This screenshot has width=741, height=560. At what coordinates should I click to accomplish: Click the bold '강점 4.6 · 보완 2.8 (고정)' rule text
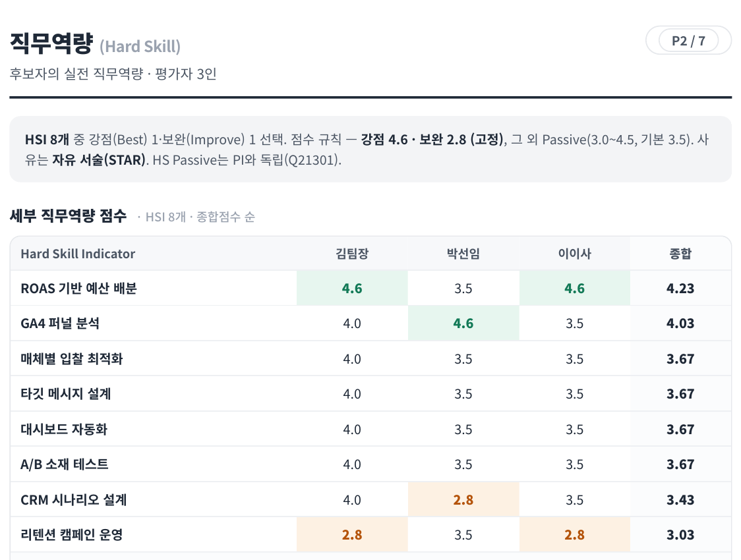pyautogui.click(x=432, y=140)
